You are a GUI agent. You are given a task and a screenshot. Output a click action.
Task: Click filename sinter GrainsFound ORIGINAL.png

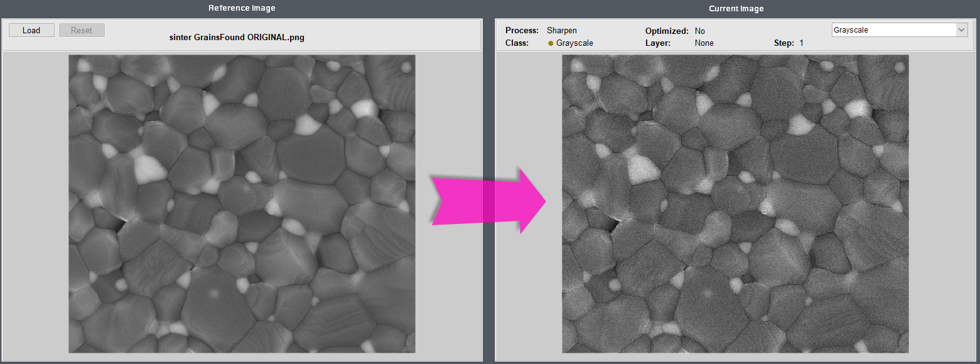[x=237, y=37]
